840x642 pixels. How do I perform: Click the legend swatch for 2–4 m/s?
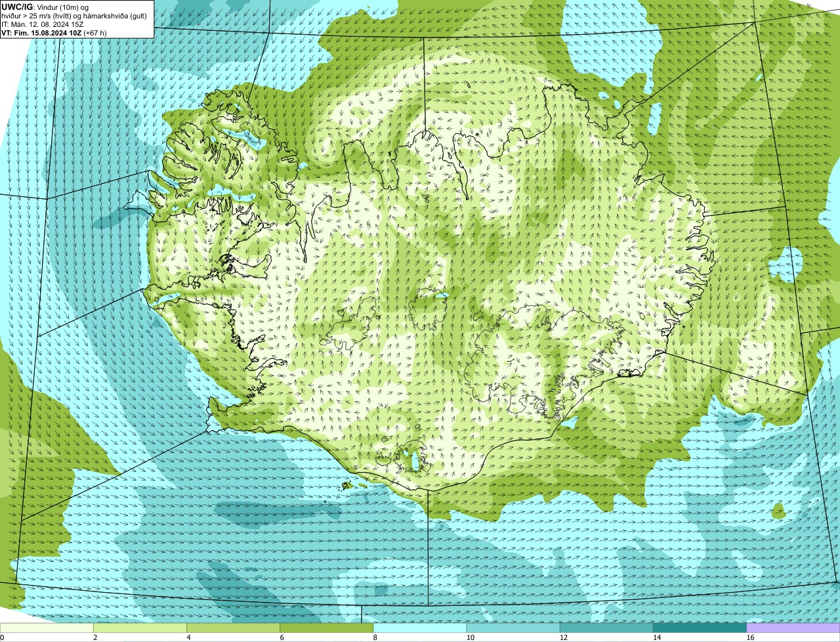point(141,628)
